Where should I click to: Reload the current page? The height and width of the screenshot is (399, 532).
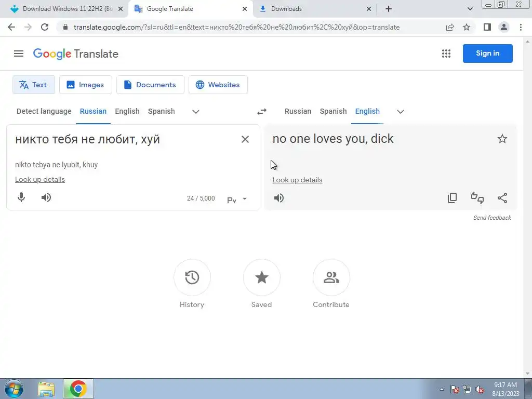tap(45, 27)
